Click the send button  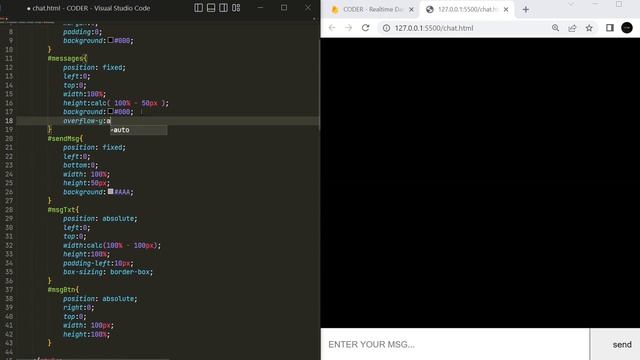coord(615,344)
